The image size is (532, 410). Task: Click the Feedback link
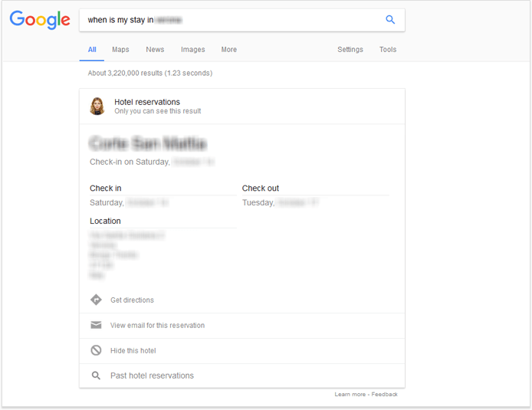tap(384, 394)
